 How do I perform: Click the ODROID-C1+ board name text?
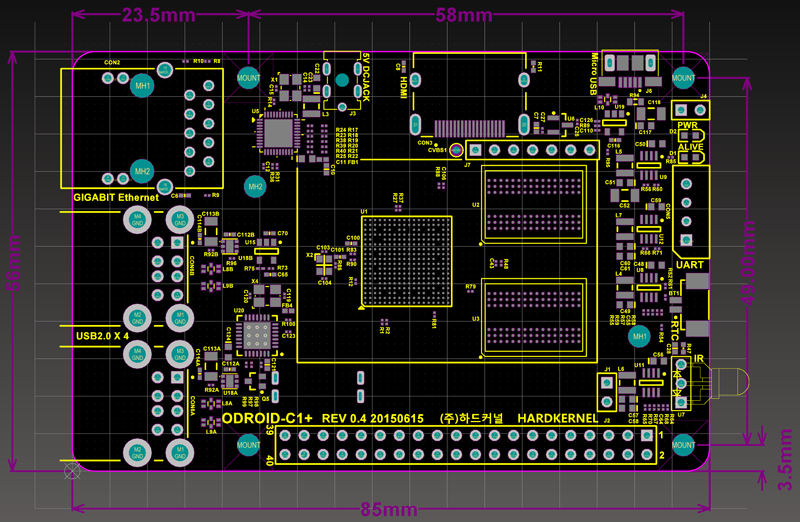[267, 418]
